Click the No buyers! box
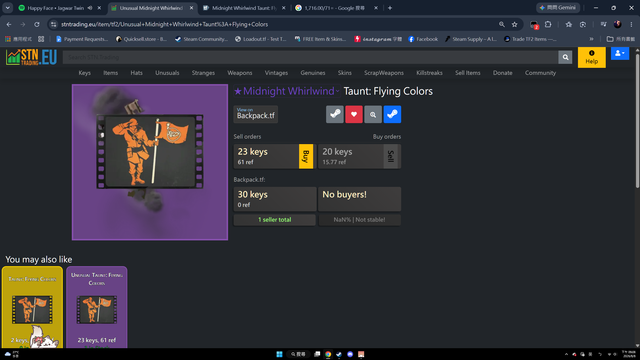This screenshot has height=360, width=640. tap(359, 199)
